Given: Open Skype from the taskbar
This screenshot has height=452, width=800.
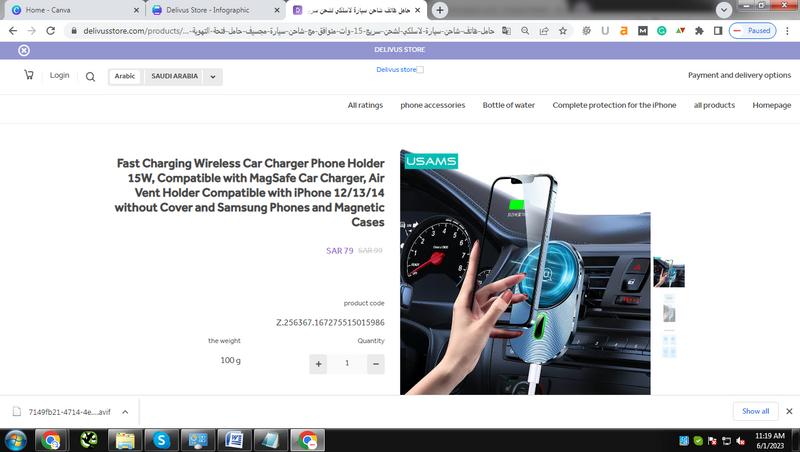Looking at the screenshot, I should click(x=161, y=440).
